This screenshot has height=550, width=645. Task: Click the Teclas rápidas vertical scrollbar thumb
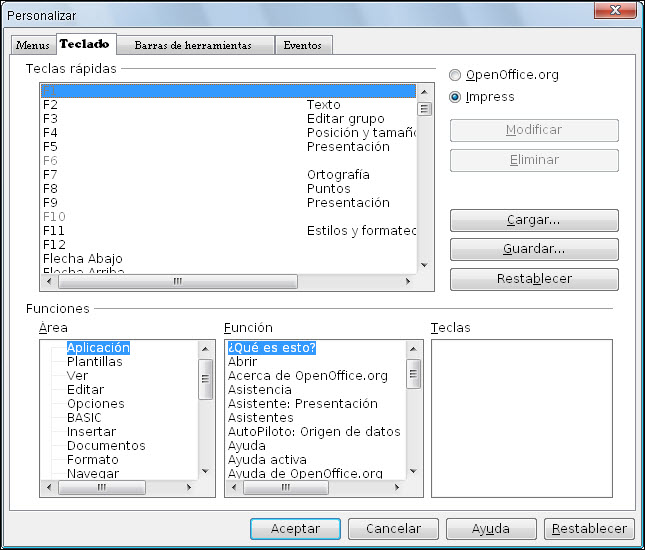point(425,109)
